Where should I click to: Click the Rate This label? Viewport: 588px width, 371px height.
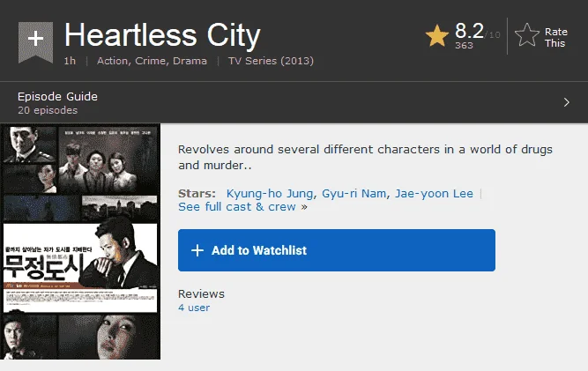point(555,38)
